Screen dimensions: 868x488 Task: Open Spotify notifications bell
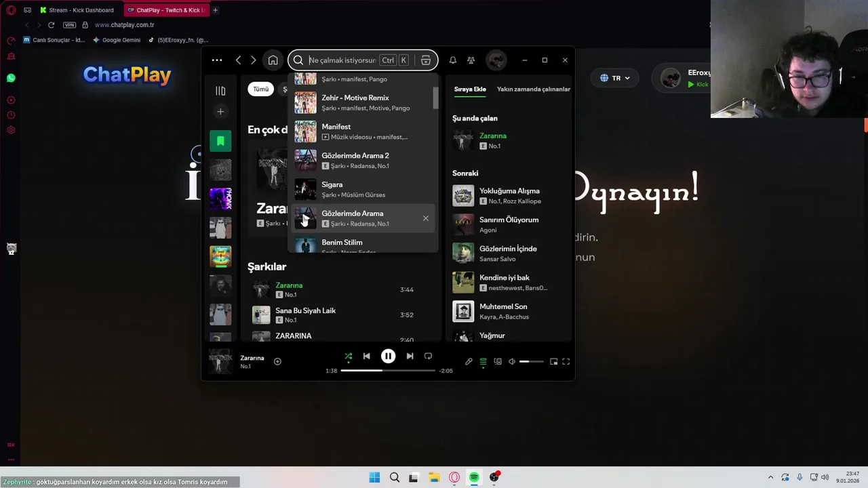453,60
